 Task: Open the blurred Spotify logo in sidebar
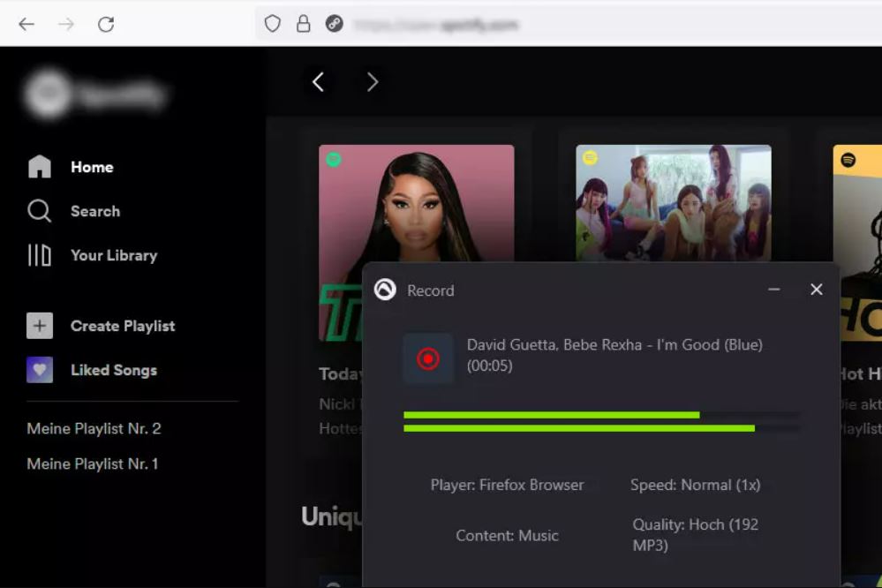(95, 94)
